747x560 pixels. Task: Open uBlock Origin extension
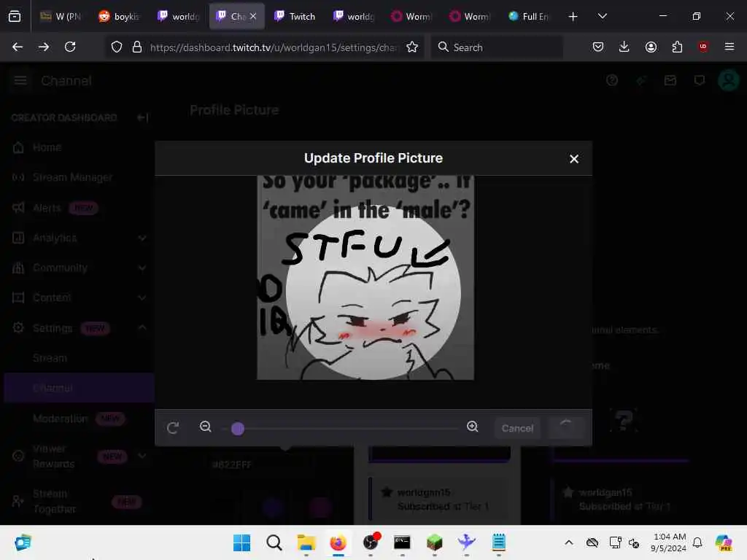coord(703,47)
